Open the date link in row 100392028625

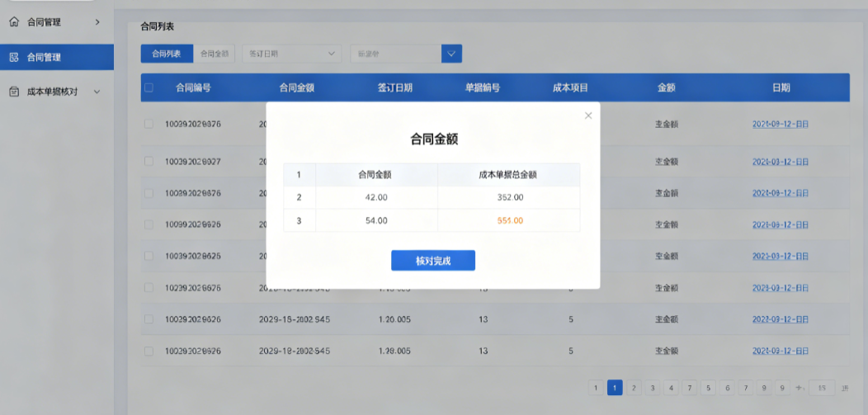(x=780, y=257)
